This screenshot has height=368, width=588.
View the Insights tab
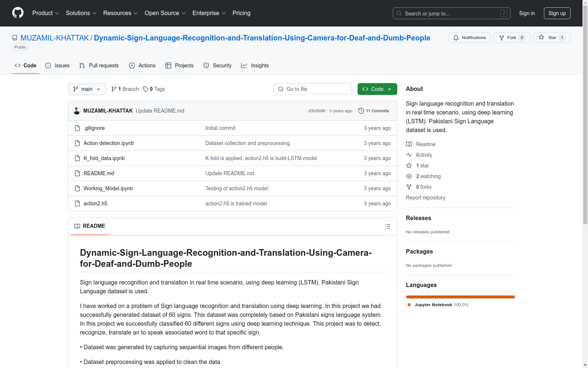[x=255, y=66]
